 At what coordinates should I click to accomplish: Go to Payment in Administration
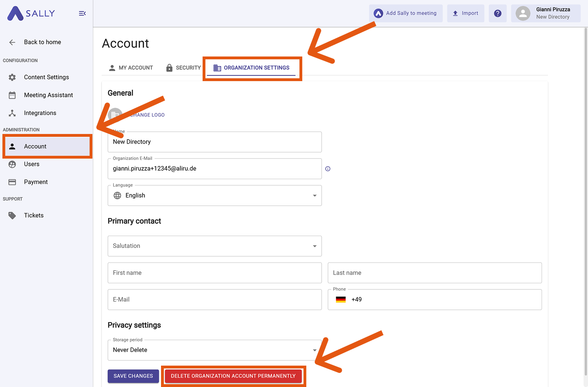[x=46, y=182]
